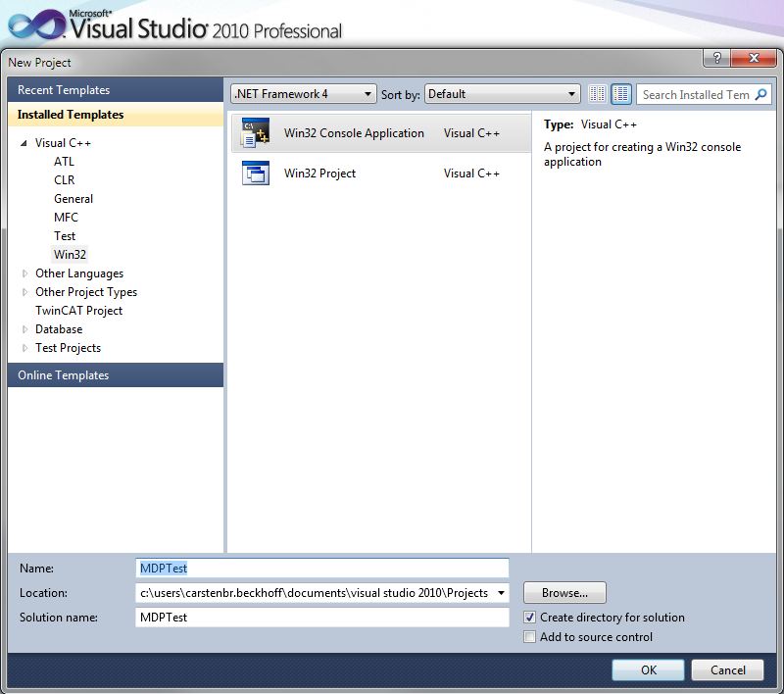Click the Solution name input field
This screenshot has width=784, height=694.
tap(322, 618)
